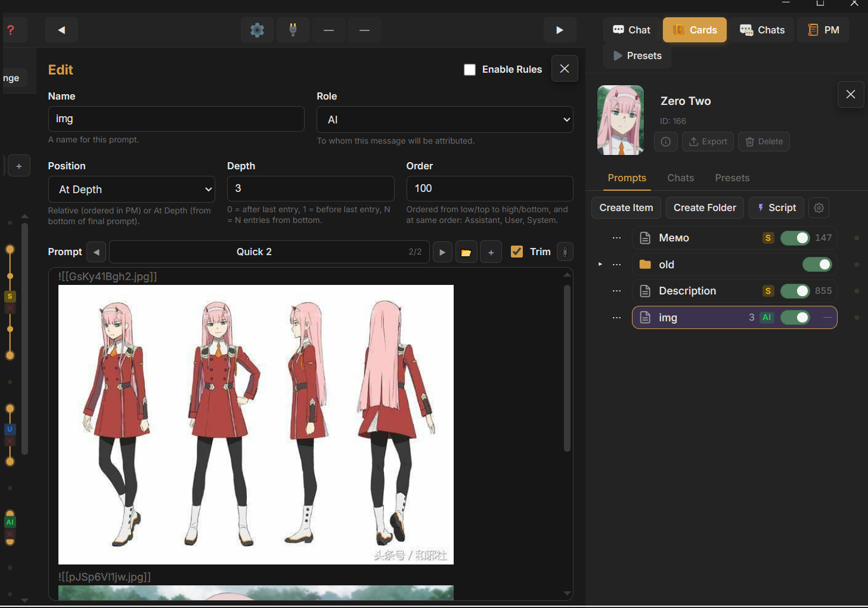This screenshot has width=868, height=608.
Task: Click the Create Folder button
Action: click(705, 207)
